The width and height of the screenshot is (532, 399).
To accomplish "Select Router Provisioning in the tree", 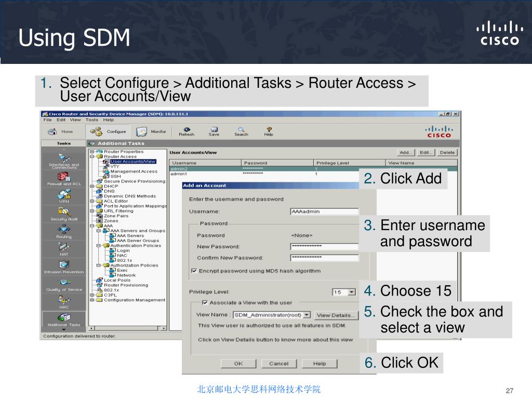I will click(126, 285).
